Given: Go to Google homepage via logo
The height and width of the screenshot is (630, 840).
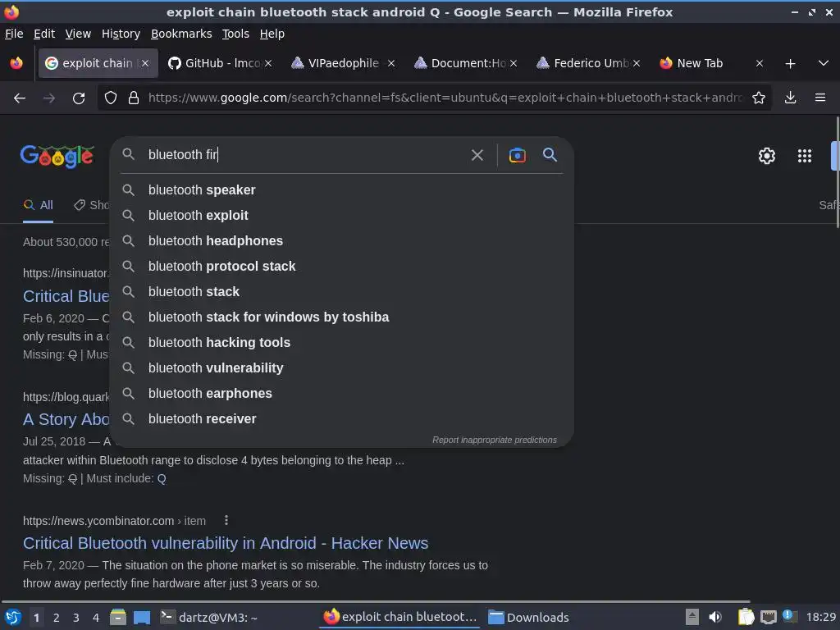Looking at the screenshot, I should pyautogui.click(x=57, y=157).
